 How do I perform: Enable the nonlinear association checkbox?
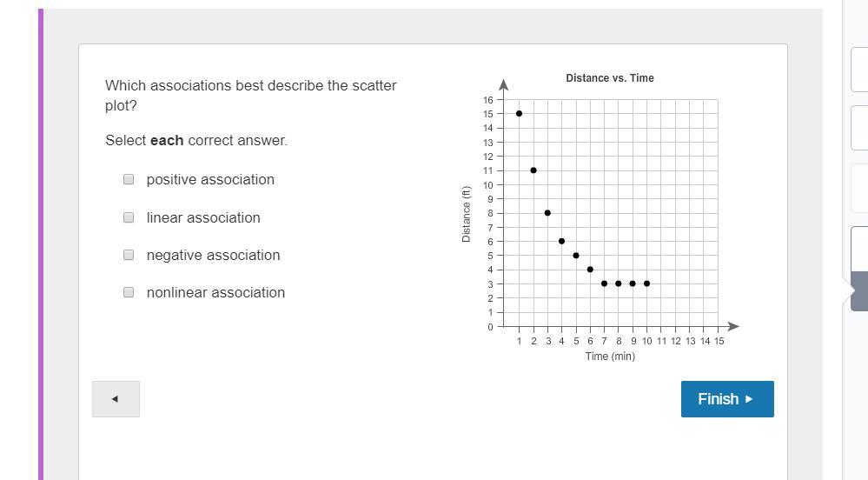coord(129,292)
